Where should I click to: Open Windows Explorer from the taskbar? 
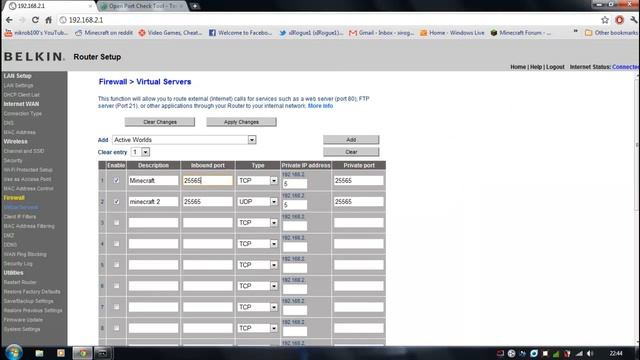pos(40,353)
